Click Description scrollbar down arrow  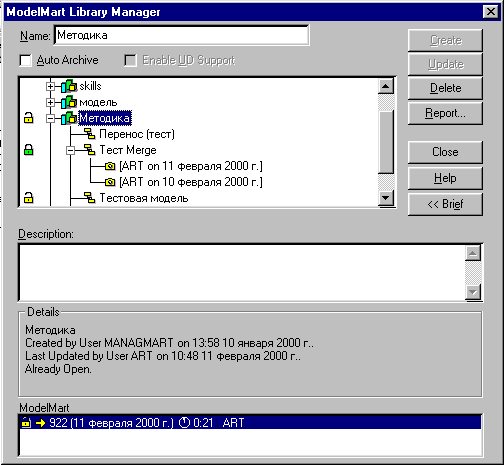(473, 292)
